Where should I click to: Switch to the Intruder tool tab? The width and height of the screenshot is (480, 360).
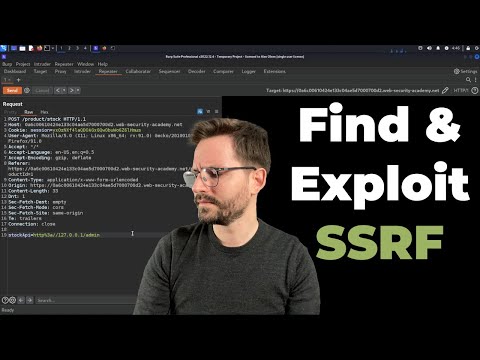82,71
